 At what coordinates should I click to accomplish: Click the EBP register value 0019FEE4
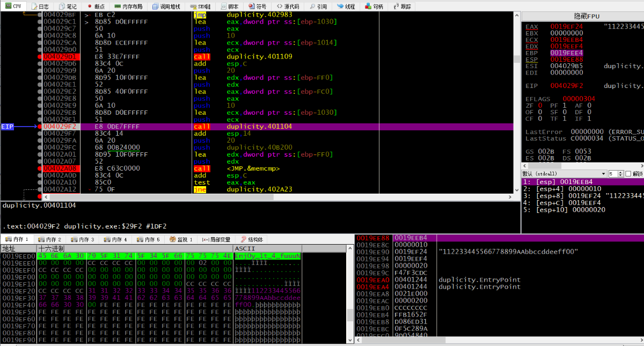click(x=566, y=53)
